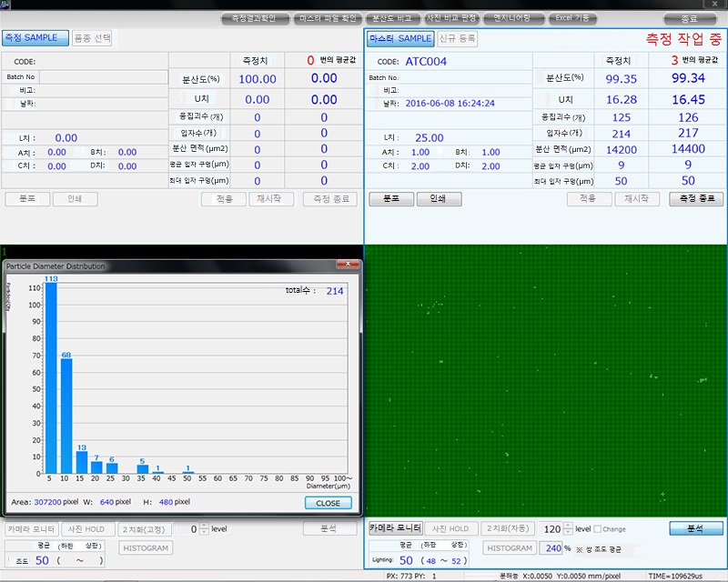This screenshot has width=728, height=582.
Task: Launch Excel 기동 from the toolbar
Action: click(x=573, y=18)
